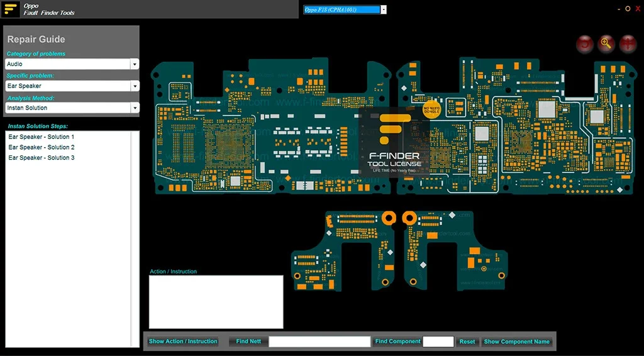The height and width of the screenshot is (356, 644).
Task: Minimize the Fault Finder window
Action: point(619,9)
